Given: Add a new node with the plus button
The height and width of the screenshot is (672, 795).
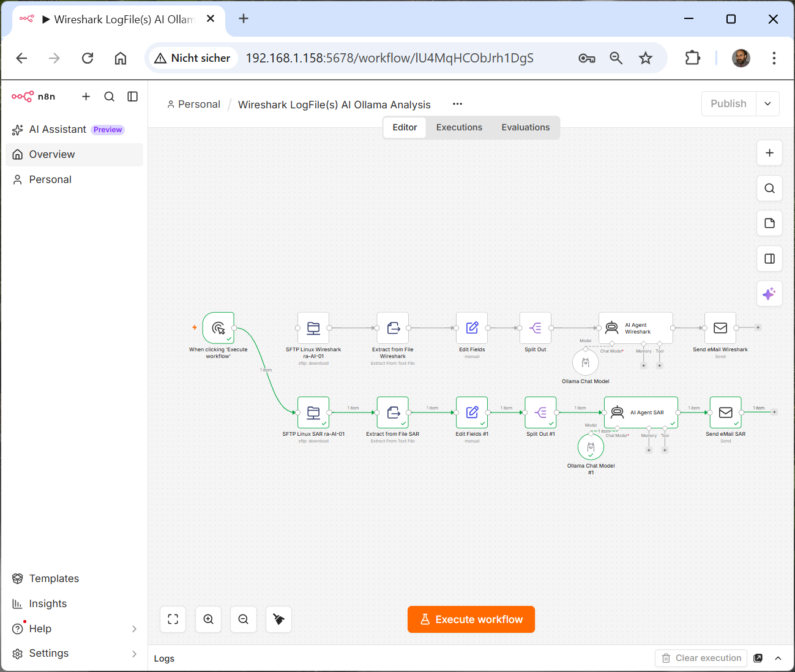Looking at the screenshot, I should 769,153.
